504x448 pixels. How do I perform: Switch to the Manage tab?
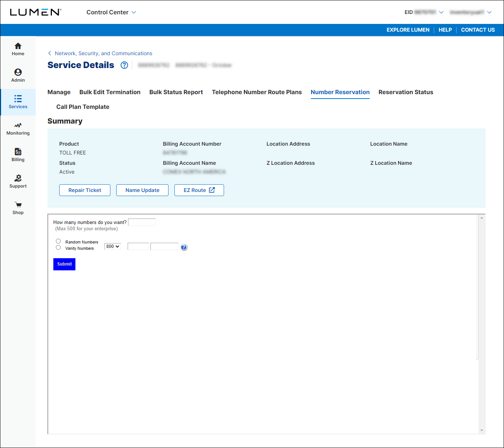pos(59,92)
